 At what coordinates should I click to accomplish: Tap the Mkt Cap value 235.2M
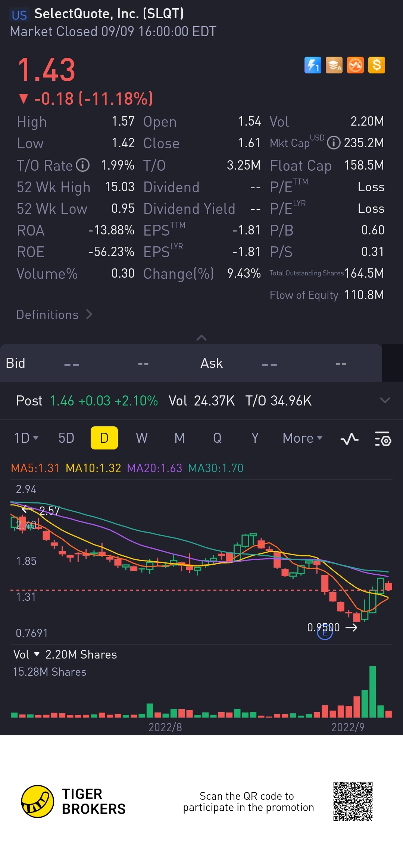364,143
